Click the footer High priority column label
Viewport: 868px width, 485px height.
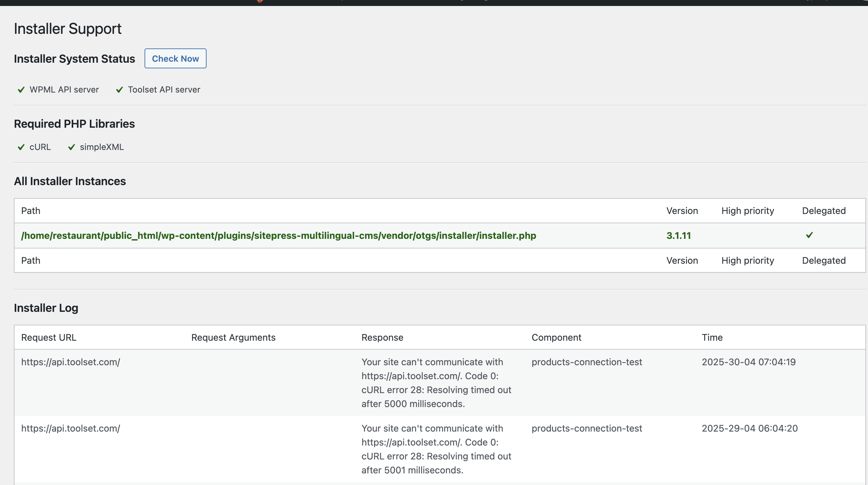(x=748, y=260)
